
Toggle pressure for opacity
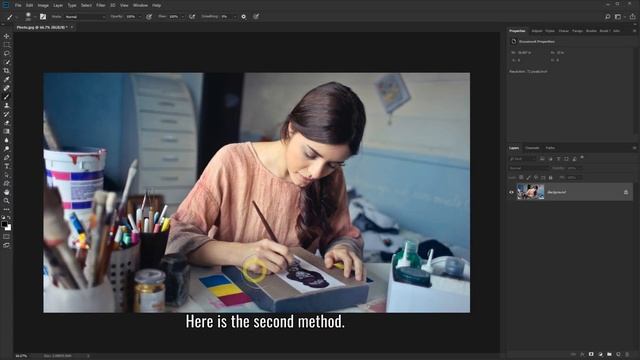(x=149, y=17)
